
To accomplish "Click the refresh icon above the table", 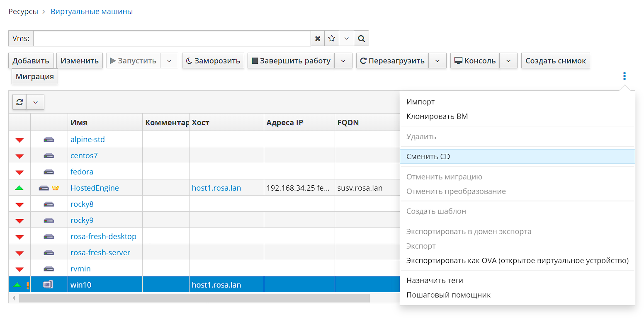I will pyautogui.click(x=19, y=102).
